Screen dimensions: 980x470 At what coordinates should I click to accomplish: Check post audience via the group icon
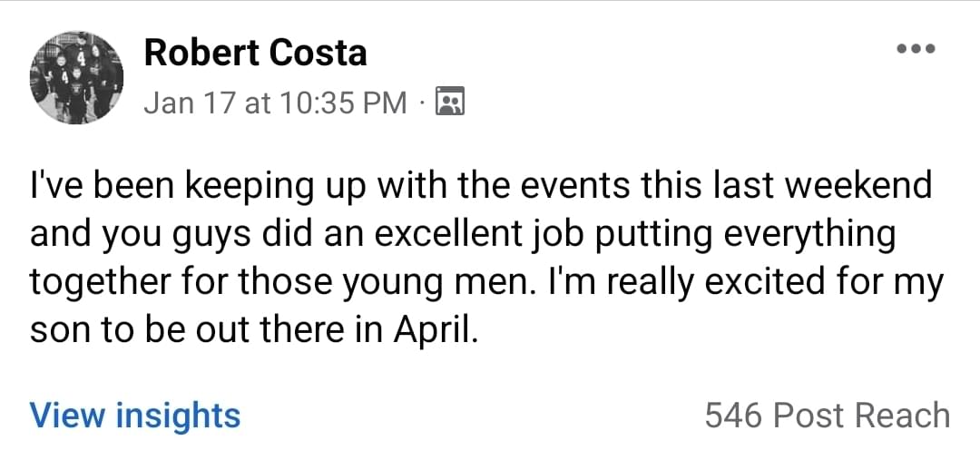(449, 102)
